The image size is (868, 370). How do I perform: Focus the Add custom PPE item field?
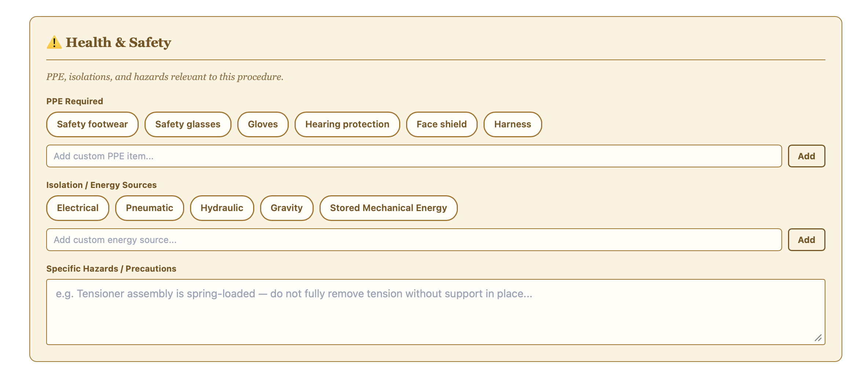414,156
